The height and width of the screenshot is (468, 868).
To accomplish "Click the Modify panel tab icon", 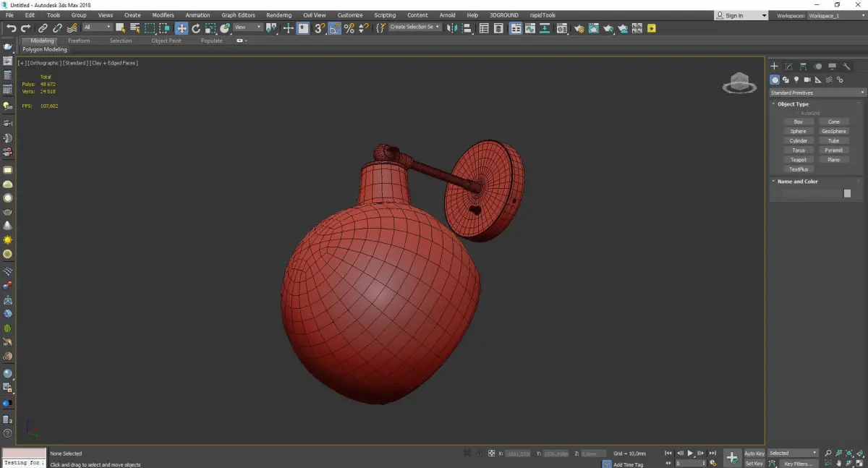I will 788,67.
